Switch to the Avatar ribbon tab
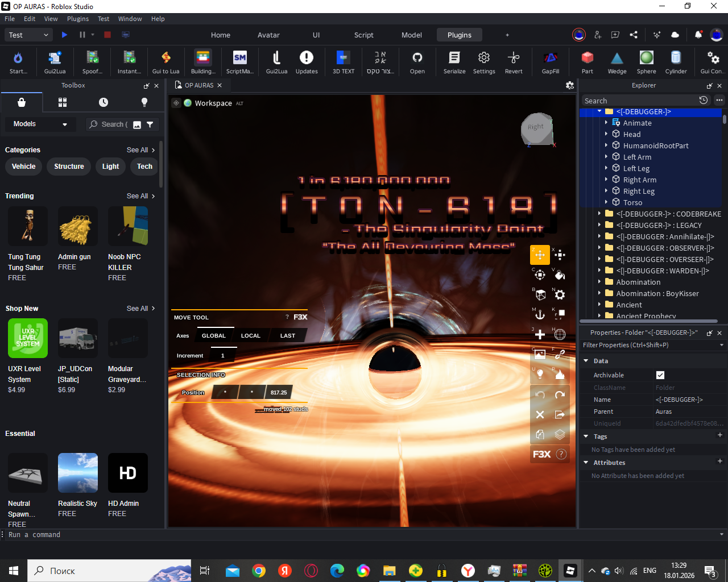The image size is (728, 582). pyautogui.click(x=268, y=35)
